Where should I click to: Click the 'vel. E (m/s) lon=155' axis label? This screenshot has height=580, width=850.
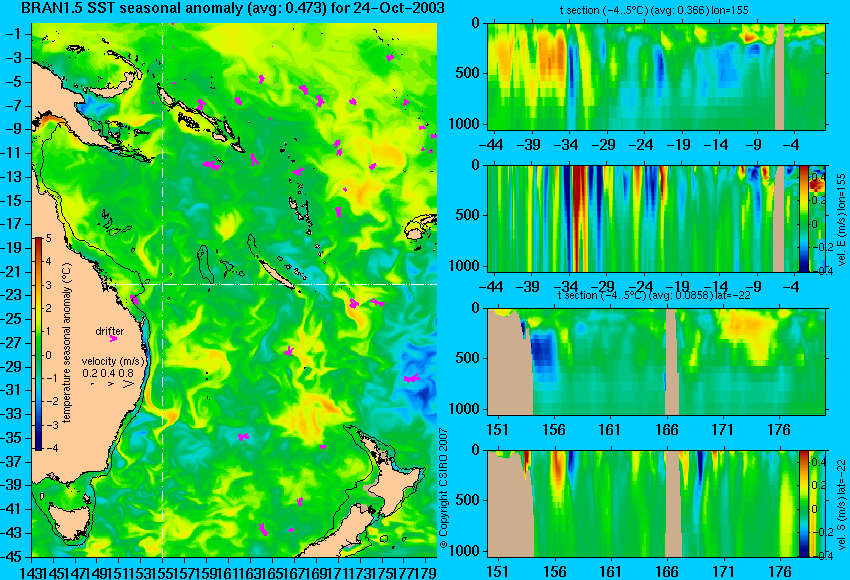842,220
